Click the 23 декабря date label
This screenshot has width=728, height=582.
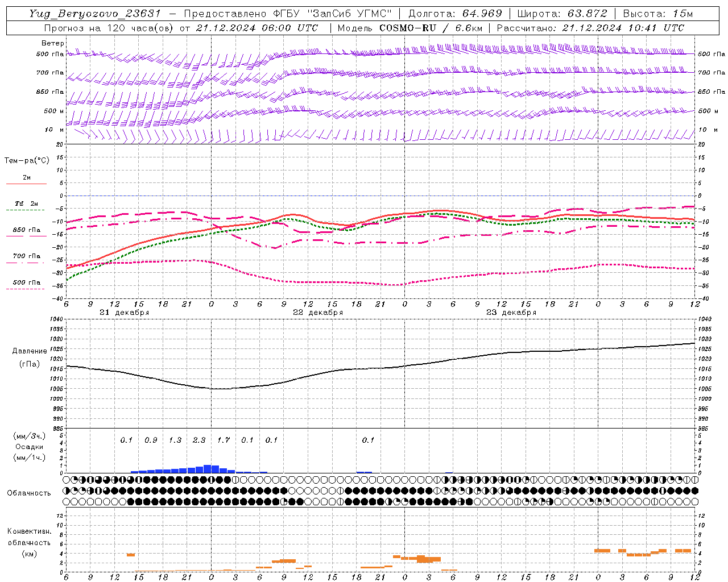tap(511, 313)
